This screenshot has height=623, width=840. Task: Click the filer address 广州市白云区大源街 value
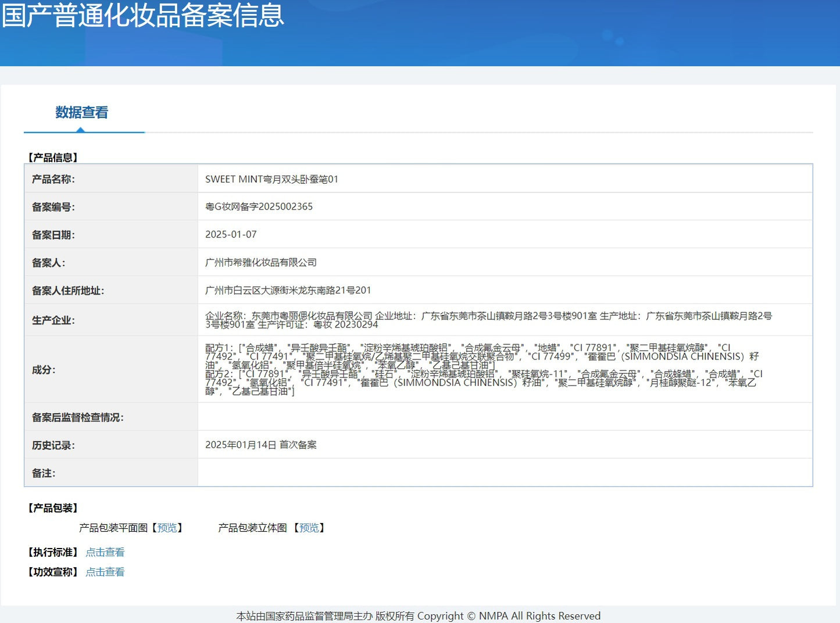pyautogui.click(x=288, y=290)
